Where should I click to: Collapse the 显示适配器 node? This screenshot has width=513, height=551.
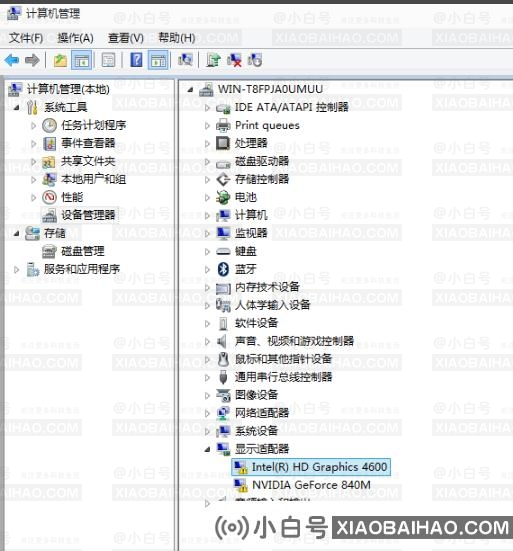click(207, 449)
